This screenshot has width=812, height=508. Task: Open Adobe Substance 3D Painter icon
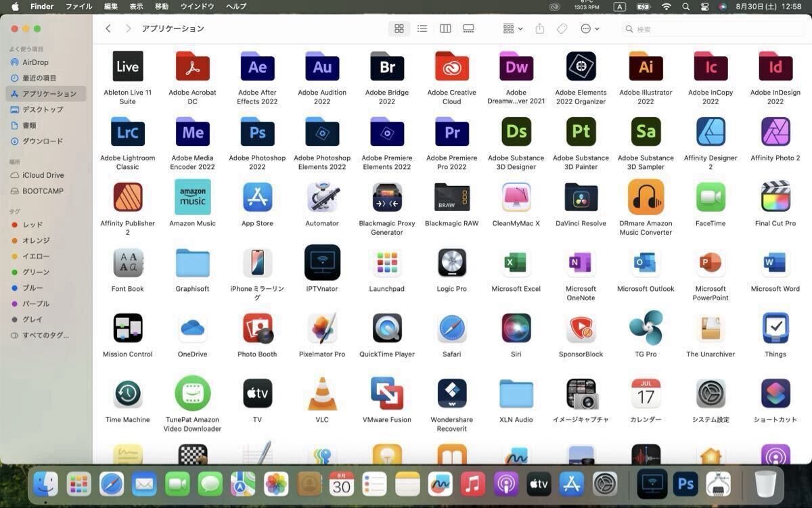click(x=581, y=132)
